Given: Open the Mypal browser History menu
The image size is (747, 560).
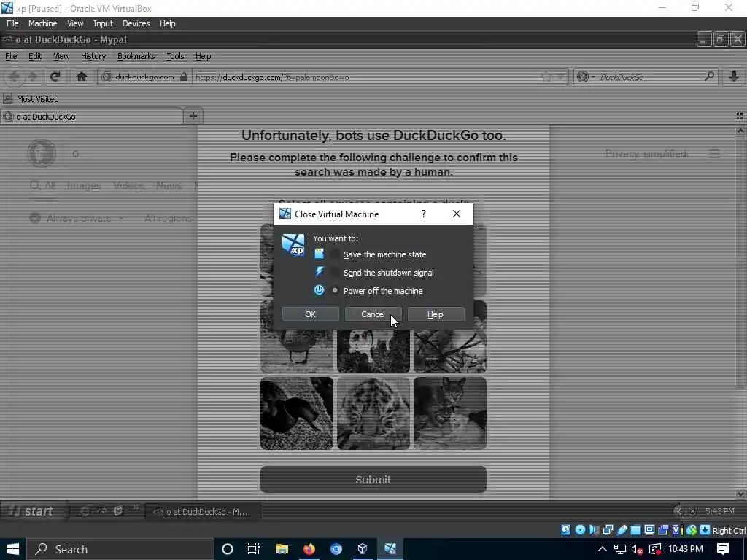Looking at the screenshot, I should [93, 56].
